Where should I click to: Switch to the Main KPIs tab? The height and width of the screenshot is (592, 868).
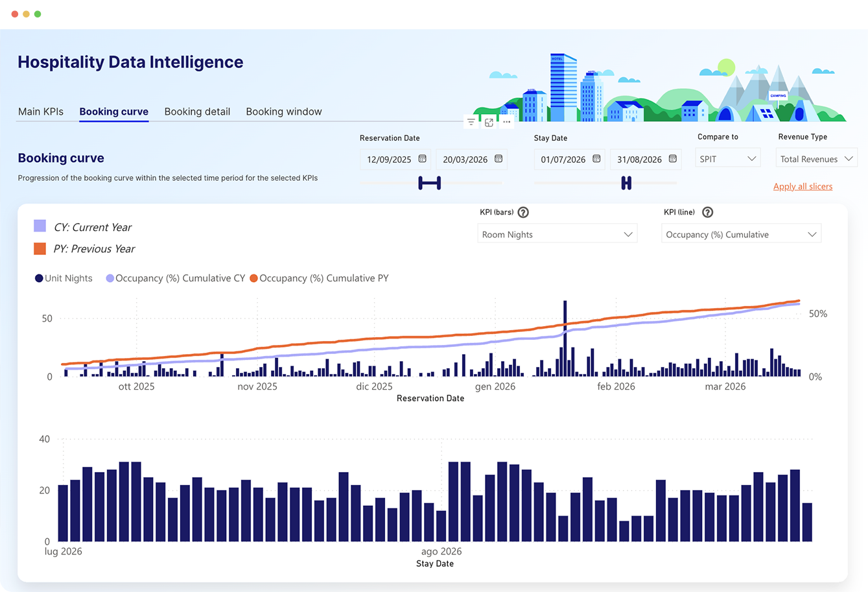(41, 112)
